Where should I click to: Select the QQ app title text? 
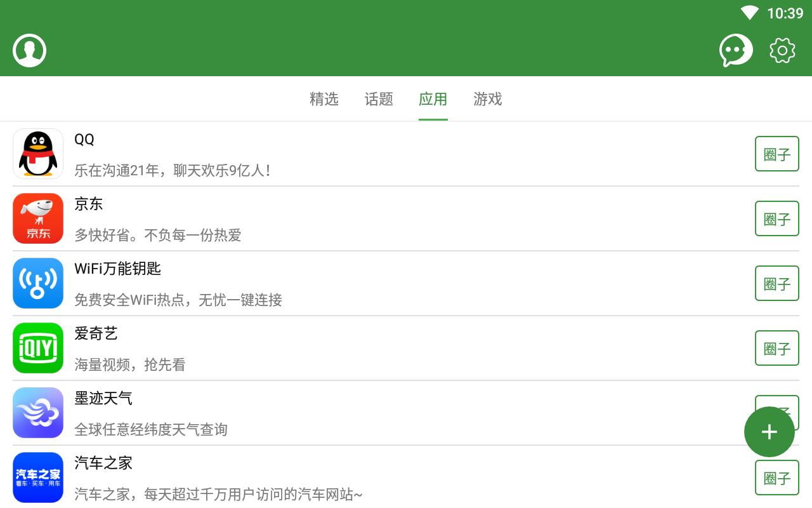(x=84, y=140)
